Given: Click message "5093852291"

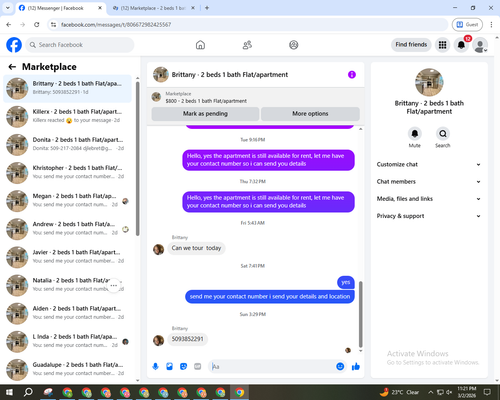Looking at the screenshot, I should (187, 339).
